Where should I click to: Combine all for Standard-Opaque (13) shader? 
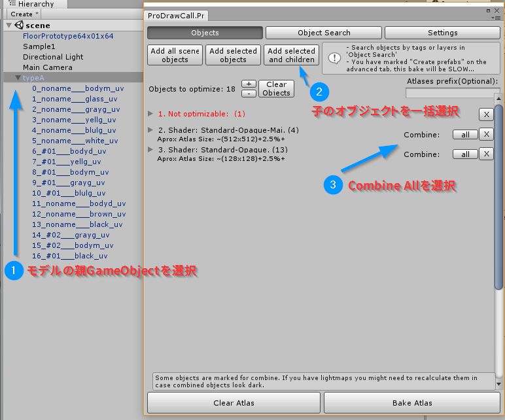[x=465, y=154]
